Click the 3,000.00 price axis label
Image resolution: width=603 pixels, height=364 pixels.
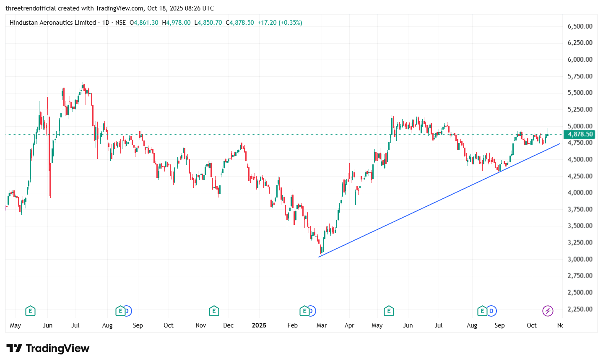pyautogui.click(x=580, y=259)
